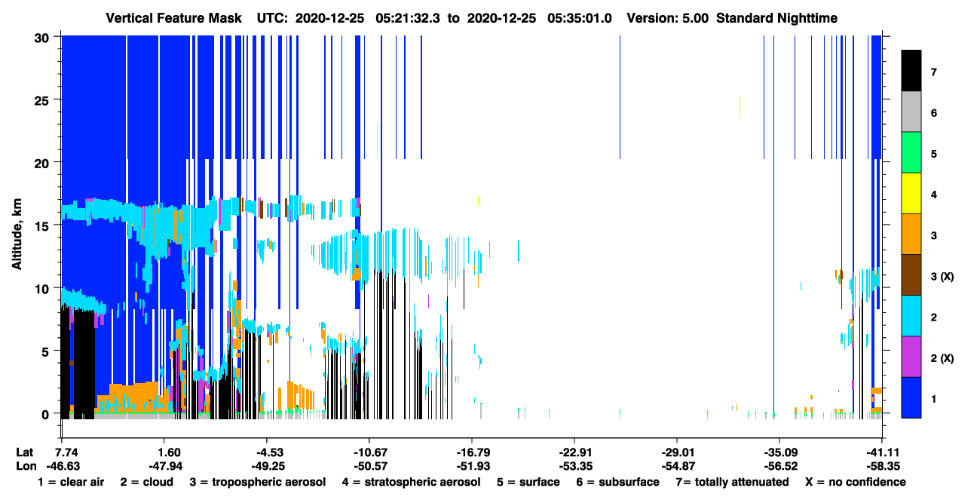Click the yellow stratospheric aerosol swatch
Viewport: 980px width, 503px height.
point(911,193)
